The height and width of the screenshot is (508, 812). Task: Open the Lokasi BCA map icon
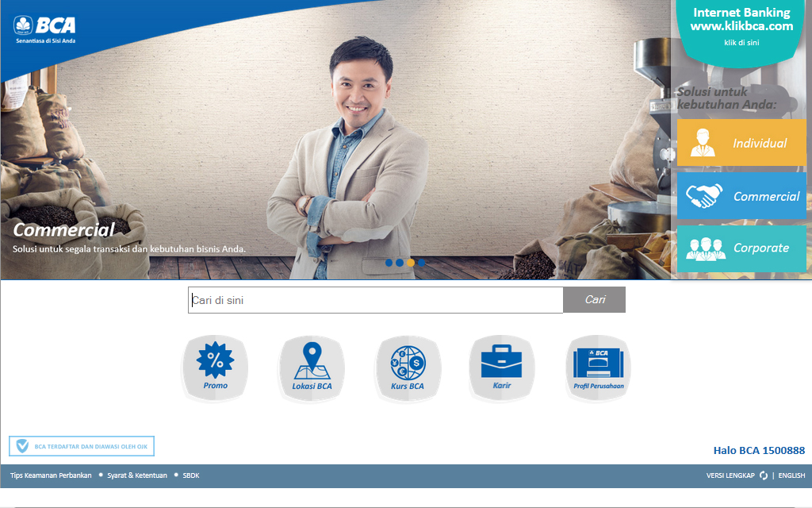(x=312, y=368)
